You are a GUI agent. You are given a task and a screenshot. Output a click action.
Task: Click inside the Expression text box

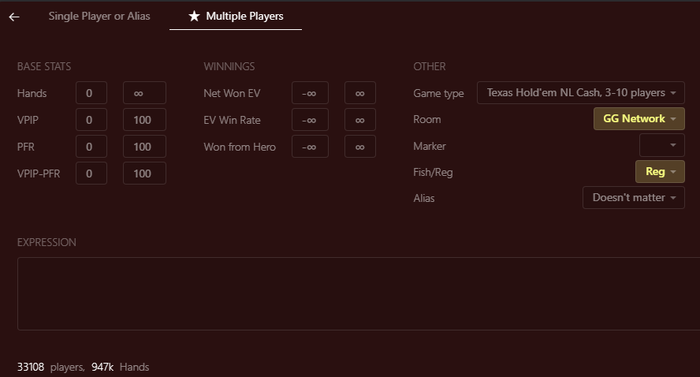coord(358,293)
